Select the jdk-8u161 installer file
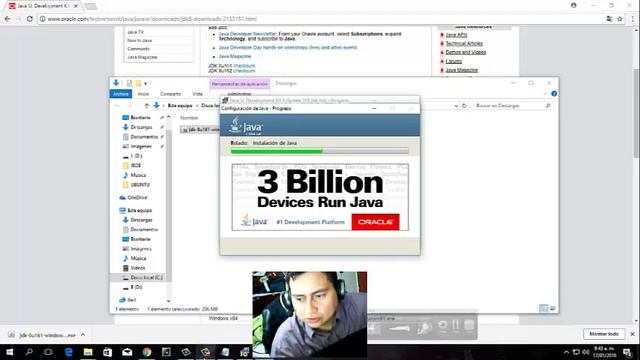The height and width of the screenshot is (360, 640). [x=200, y=130]
